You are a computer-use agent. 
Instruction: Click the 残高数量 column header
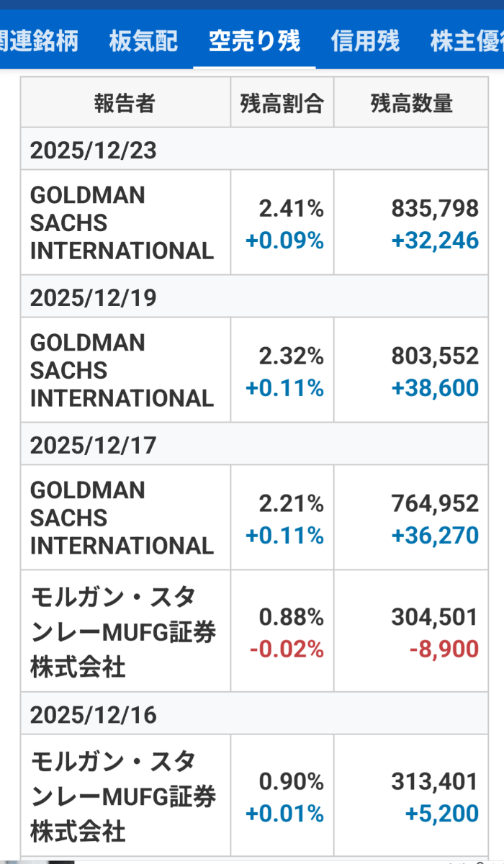[x=411, y=104]
